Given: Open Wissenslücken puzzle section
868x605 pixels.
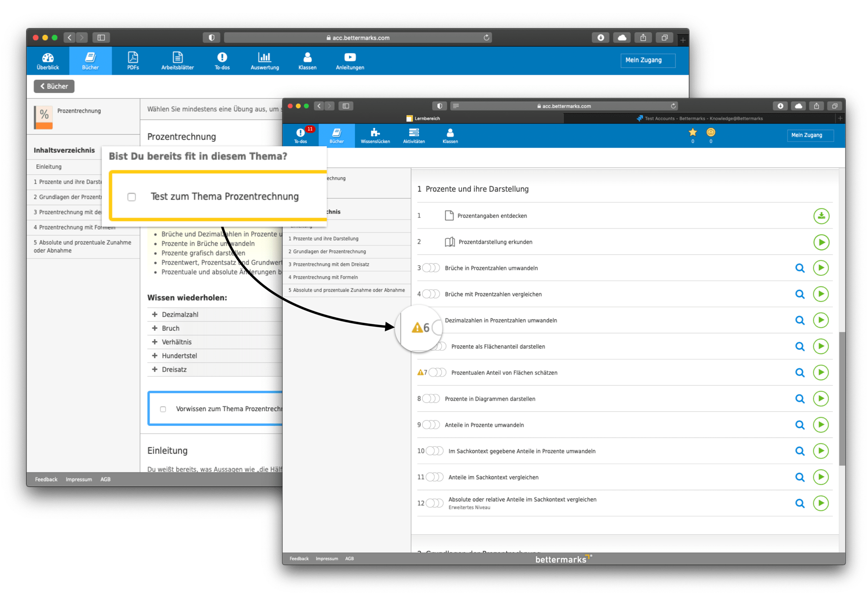Looking at the screenshot, I should 375,135.
